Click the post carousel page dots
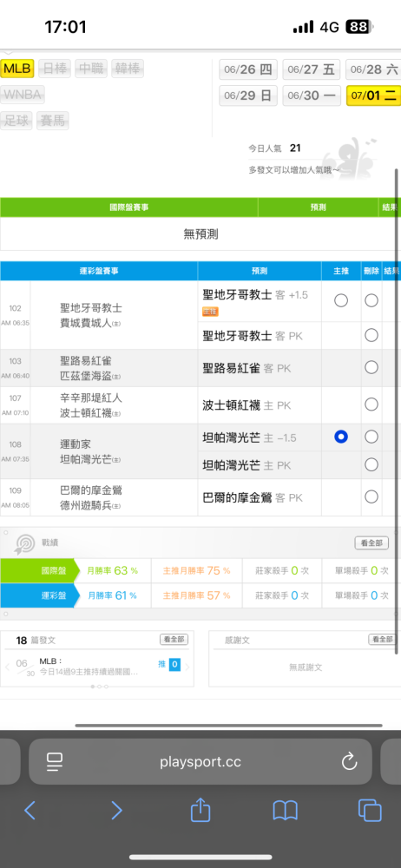401x868 pixels. coord(100,687)
